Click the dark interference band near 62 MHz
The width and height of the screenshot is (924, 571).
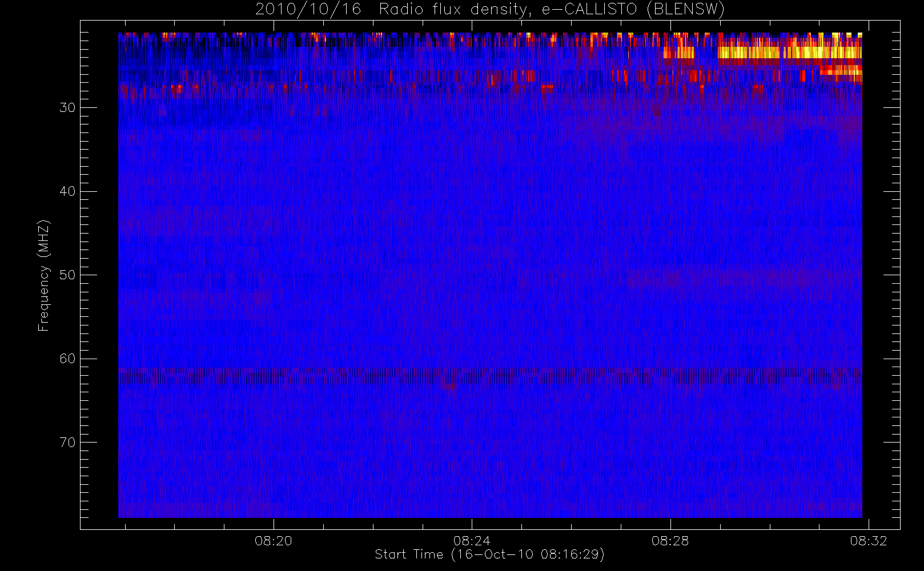click(490, 375)
